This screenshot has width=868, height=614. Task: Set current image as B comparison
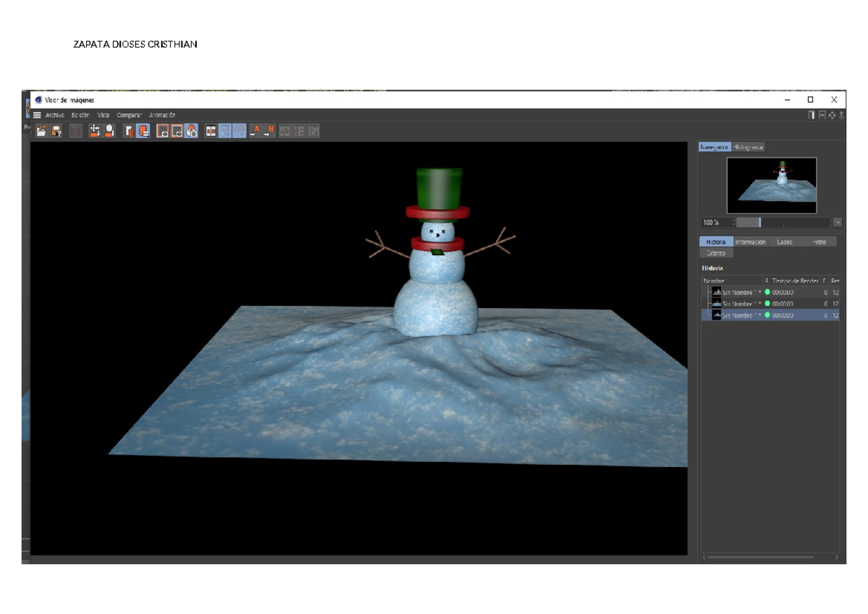[x=268, y=131]
